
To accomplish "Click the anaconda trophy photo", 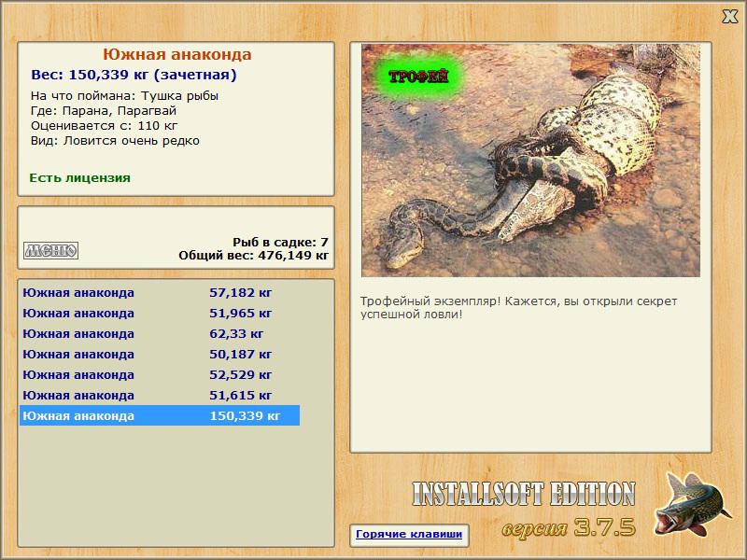I will pyautogui.click(x=530, y=161).
